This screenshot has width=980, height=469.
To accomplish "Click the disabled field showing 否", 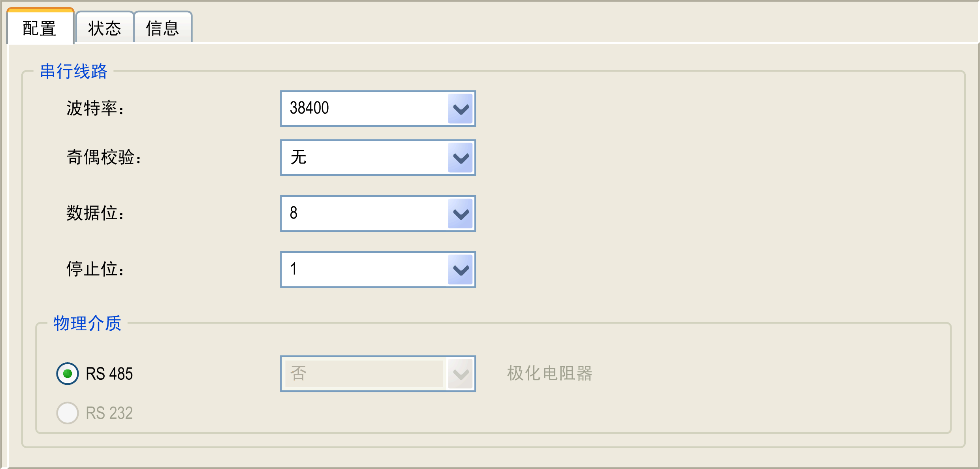I will pos(363,373).
